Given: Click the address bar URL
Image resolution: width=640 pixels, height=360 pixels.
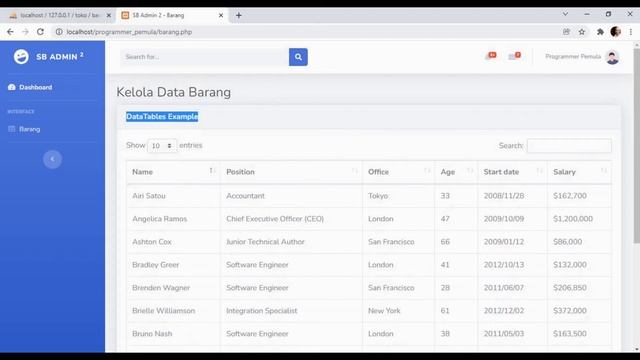Looking at the screenshot, I should pos(129,32).
